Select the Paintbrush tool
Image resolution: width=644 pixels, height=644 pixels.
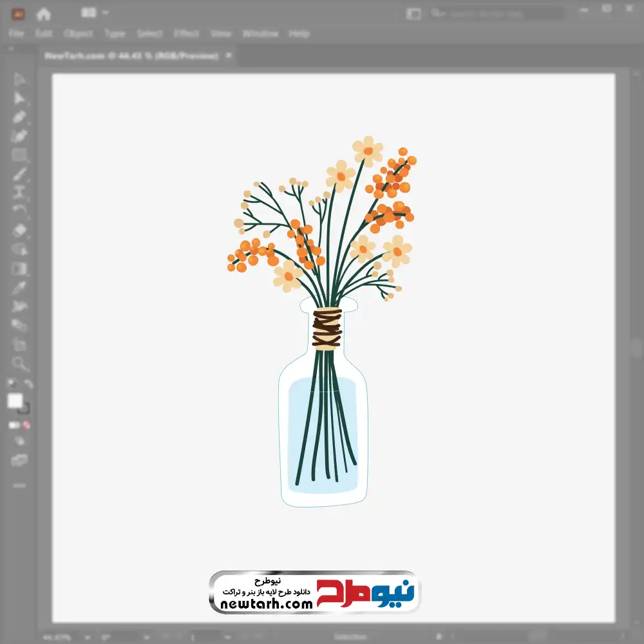19,174
